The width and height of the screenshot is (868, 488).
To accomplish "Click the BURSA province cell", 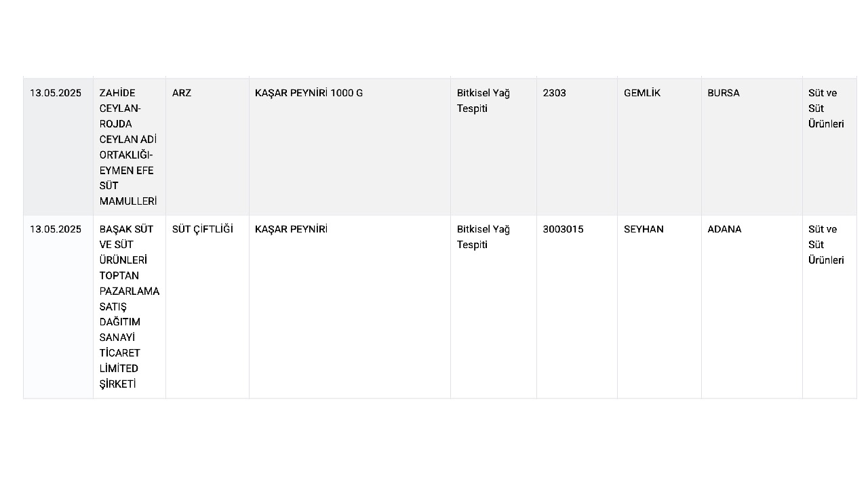I will pos(751,147).
